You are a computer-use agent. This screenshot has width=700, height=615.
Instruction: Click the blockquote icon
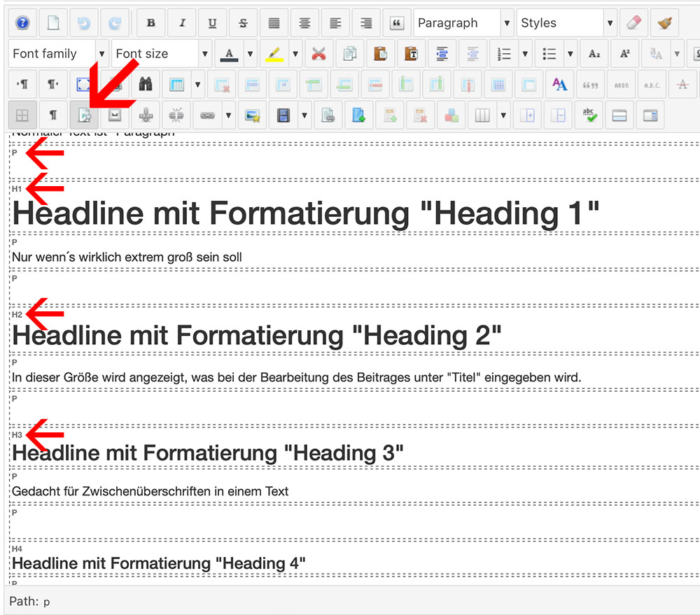397,23
